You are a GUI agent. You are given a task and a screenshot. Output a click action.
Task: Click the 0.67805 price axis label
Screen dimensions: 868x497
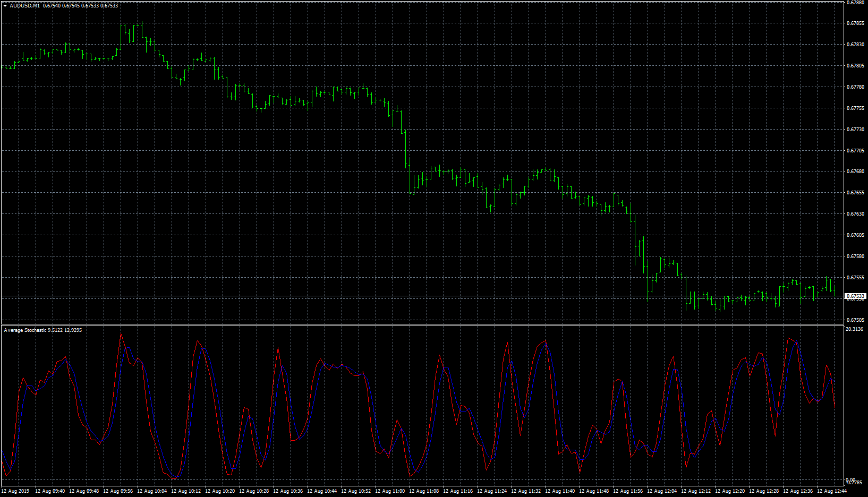point(855,66)
